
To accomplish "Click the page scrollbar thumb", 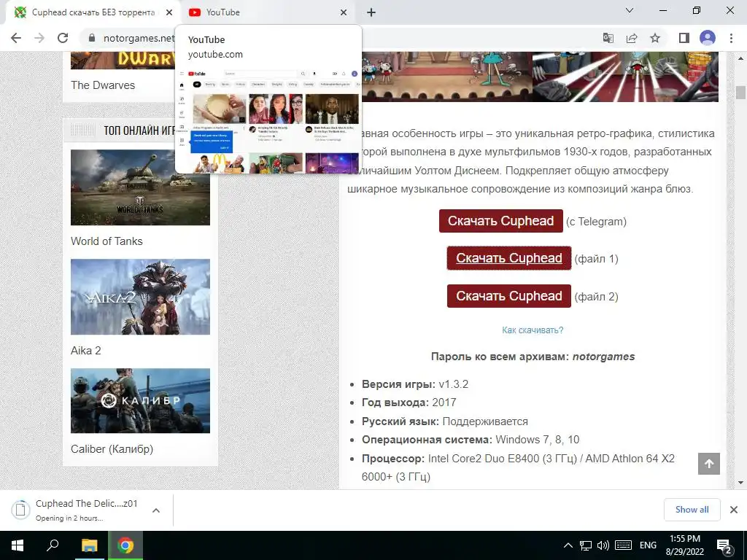I will 740,93.
